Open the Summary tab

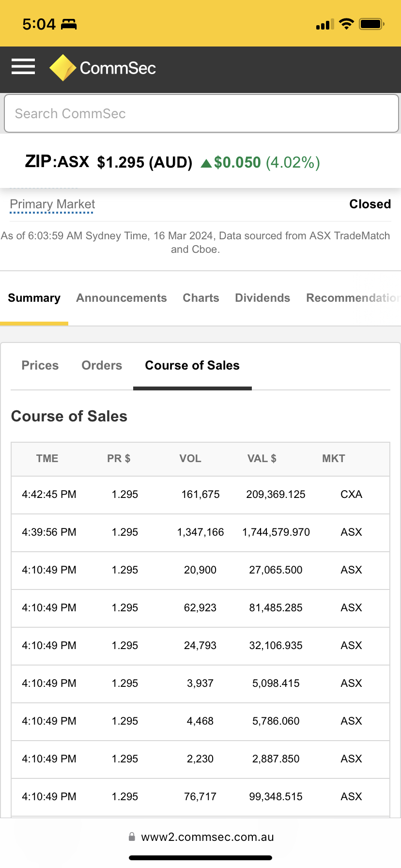point(34,298)
